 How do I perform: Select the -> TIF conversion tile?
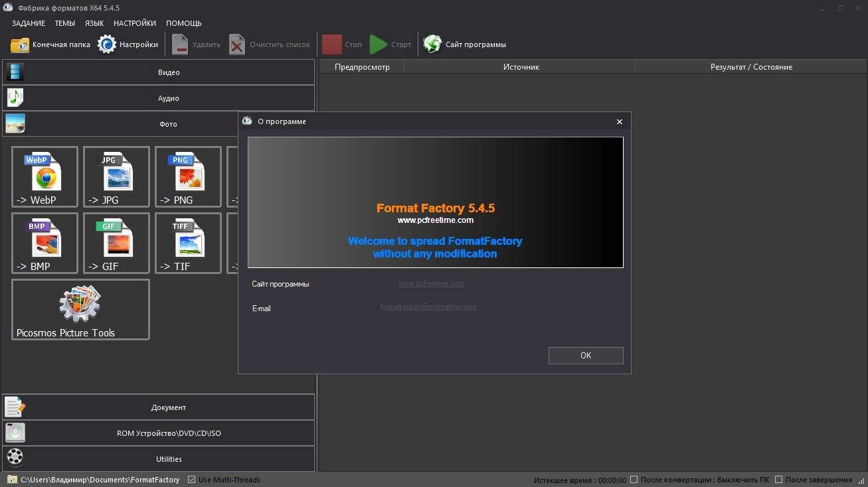click(x=188, y=243)
